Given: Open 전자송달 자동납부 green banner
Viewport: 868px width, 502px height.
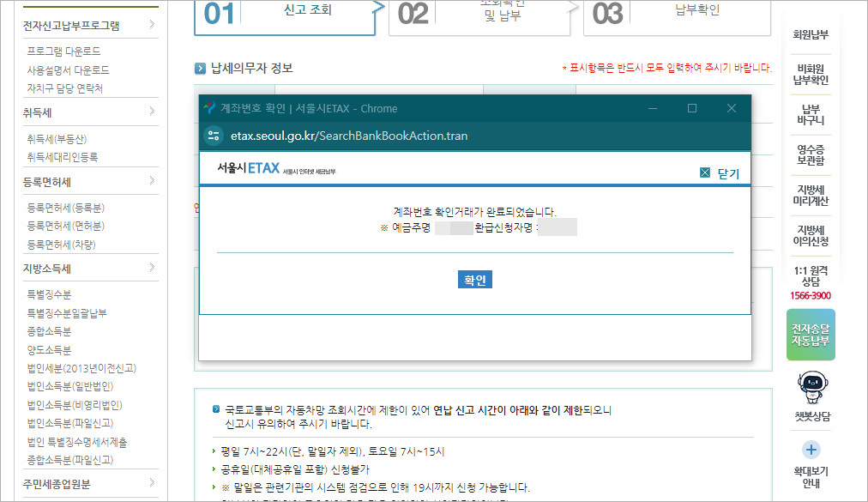Looking at the screenshot, I should (811, 335).
